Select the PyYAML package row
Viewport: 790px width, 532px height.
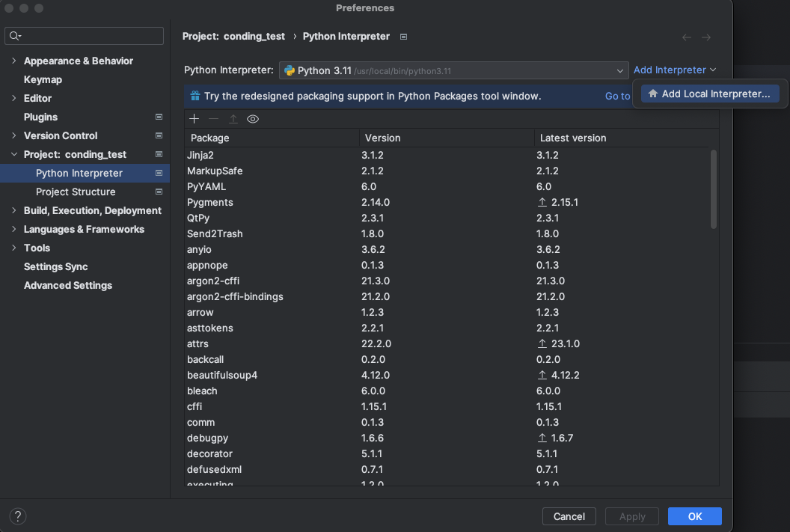pyautogui.click(x=447, y=186)
